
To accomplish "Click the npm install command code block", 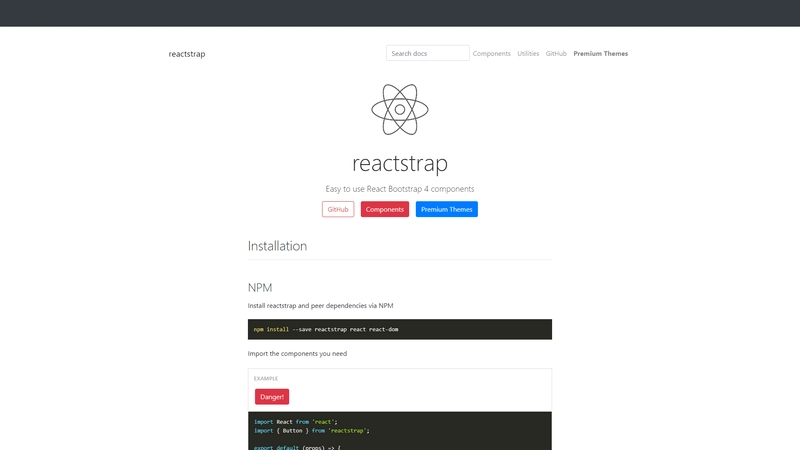I will tap(399, 329).
